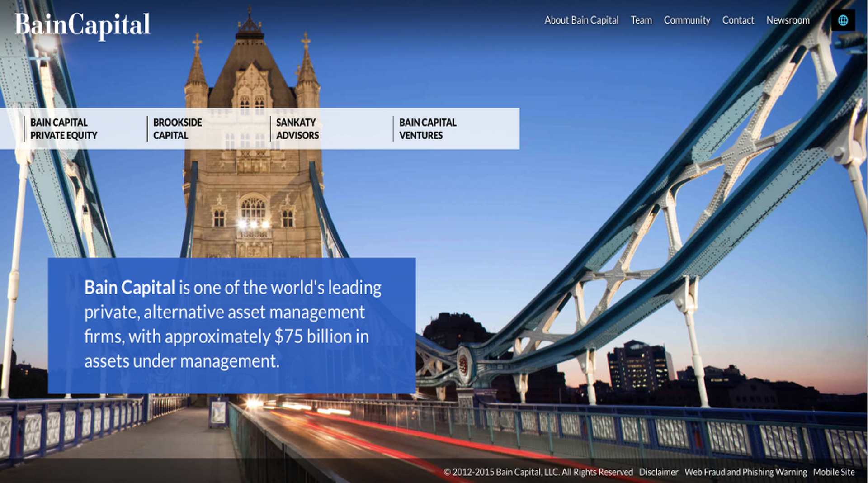Viewport: 868px width, 483px height.
Task: Visit the Newsroom section
Action: pyautogui.click(x=788, y=20)
